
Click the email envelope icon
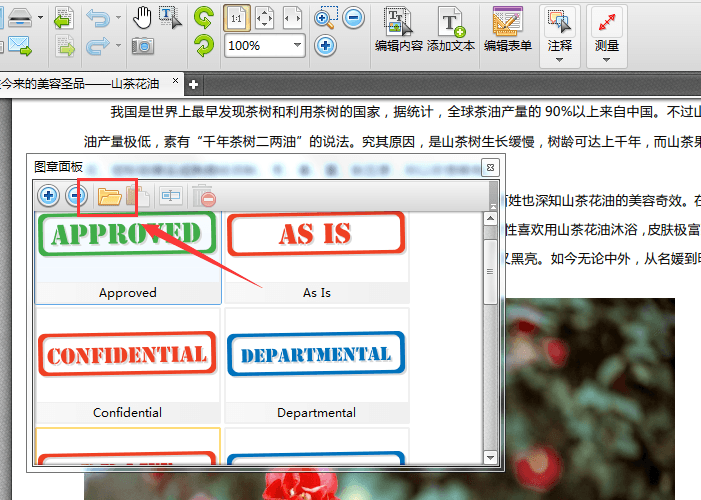[20, 46]
